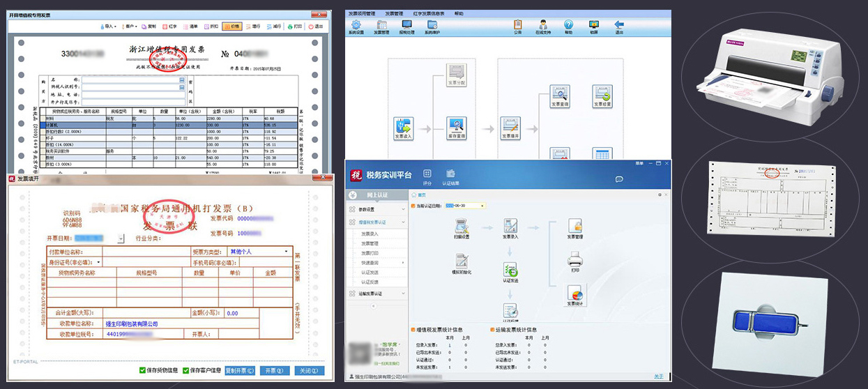Open 认证发送 in the certification flow

(510, 270)
